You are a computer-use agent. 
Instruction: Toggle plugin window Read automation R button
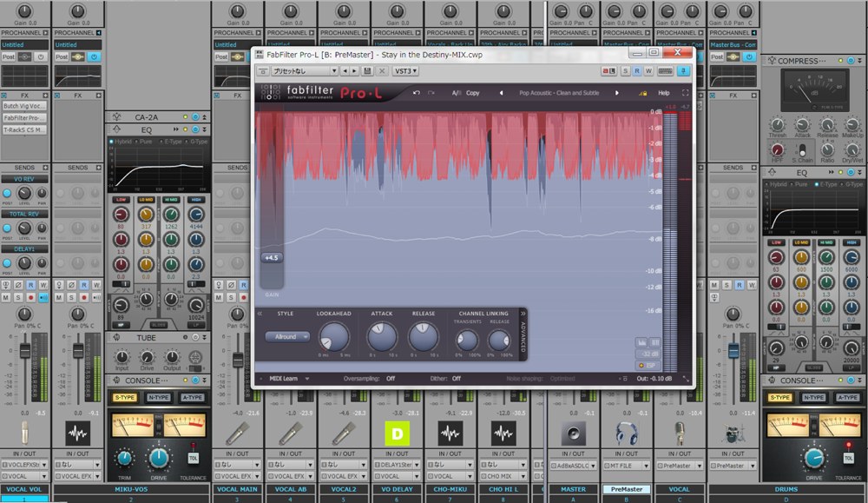pyautogui.click(x=637, y=71)
